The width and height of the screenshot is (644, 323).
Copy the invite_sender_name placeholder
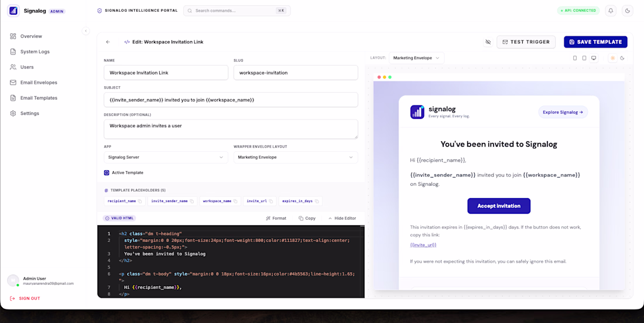[192, 201]
